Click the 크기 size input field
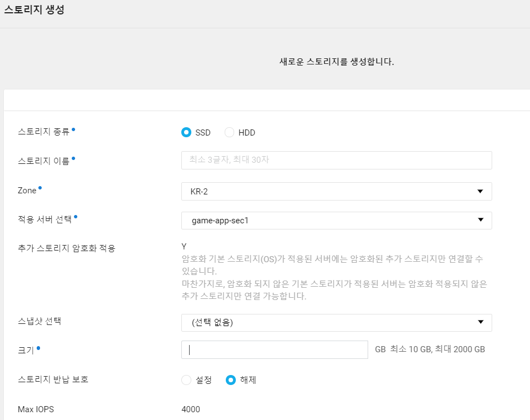Screen dimensions: 530x420 click(x=274, y=349)
